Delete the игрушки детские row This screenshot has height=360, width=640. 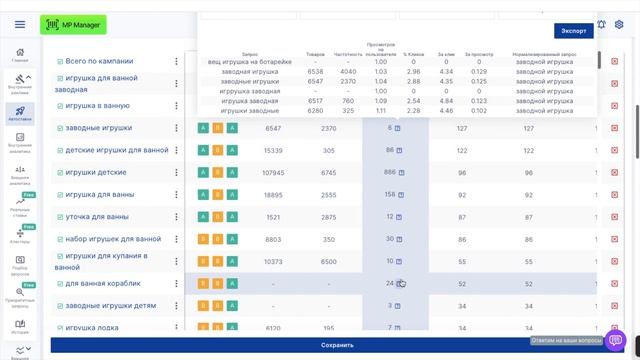click(x=614, y=172)
